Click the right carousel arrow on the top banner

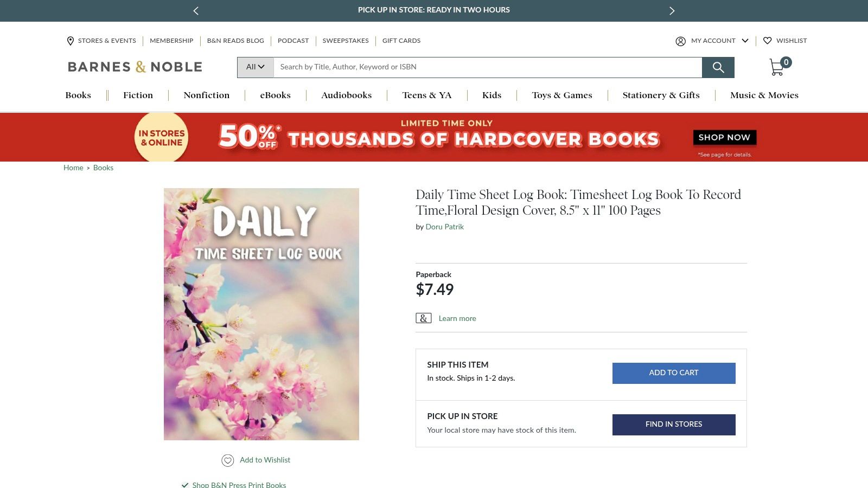pos(672,10)
